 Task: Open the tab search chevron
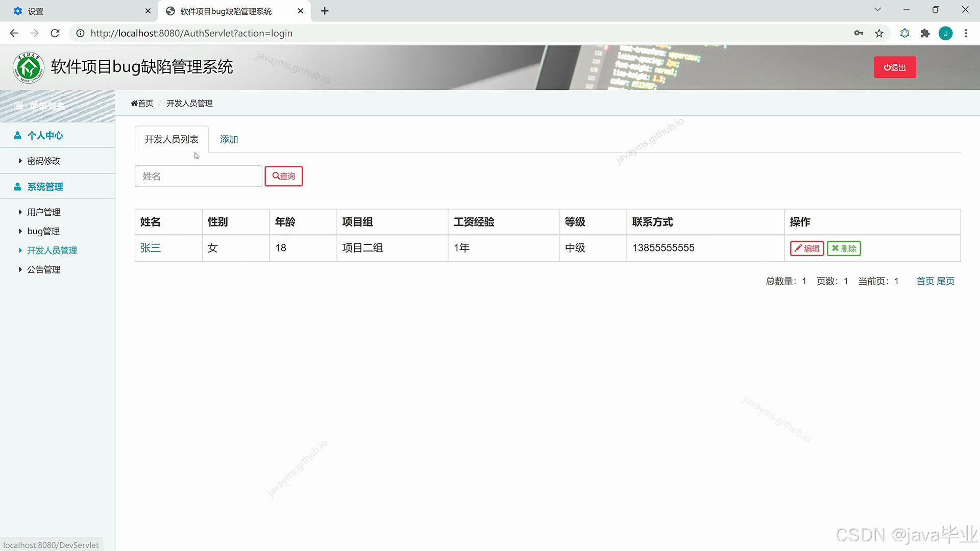tap(877, 10)
